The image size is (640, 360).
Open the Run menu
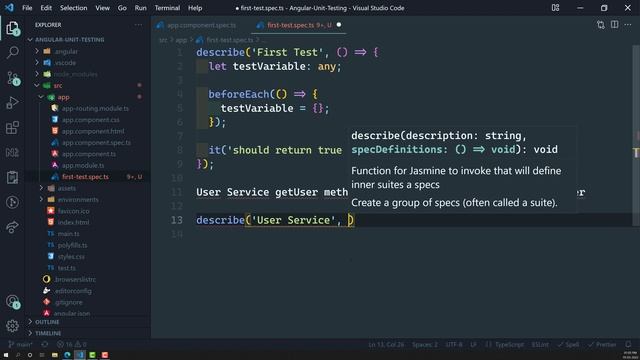140,8
